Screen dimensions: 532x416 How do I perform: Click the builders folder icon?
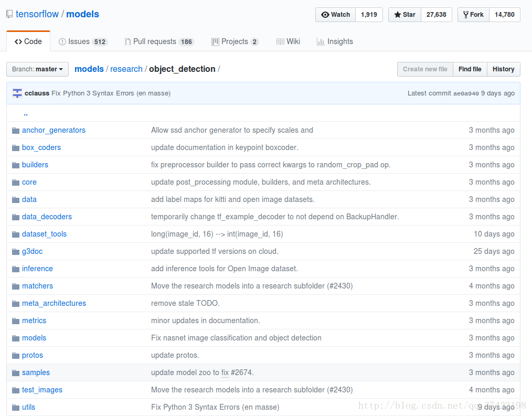[x=16, y=165]
